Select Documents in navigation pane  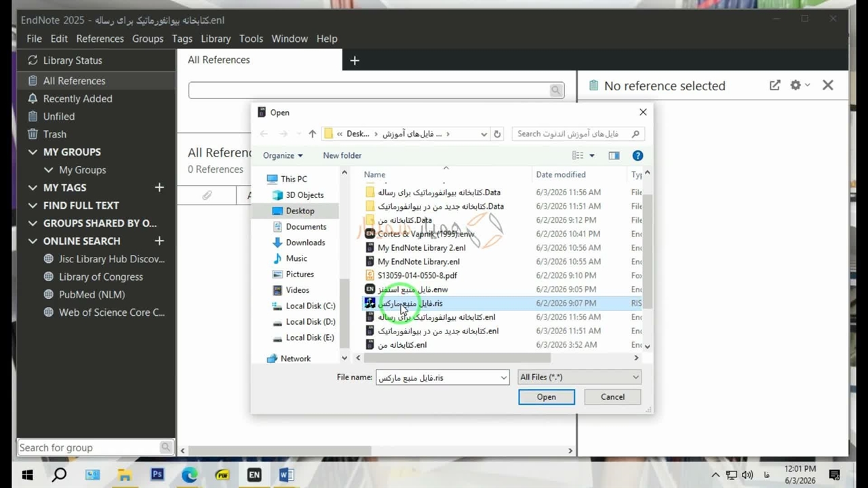point(306,227)
